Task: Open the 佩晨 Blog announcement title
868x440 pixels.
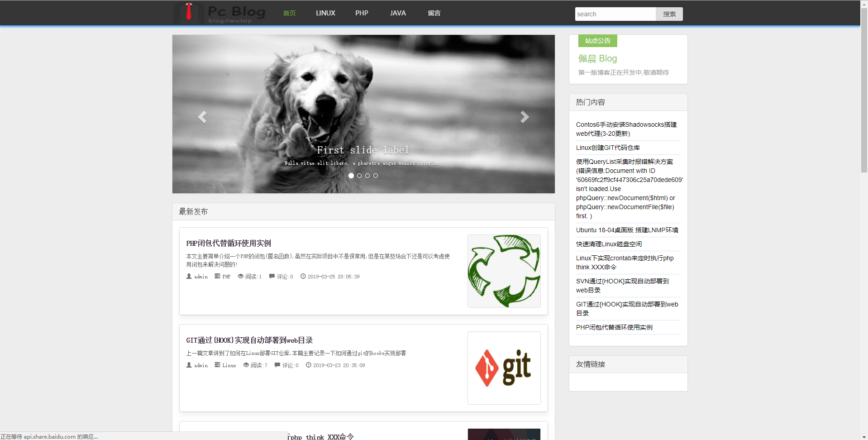Action: (597, 58)
